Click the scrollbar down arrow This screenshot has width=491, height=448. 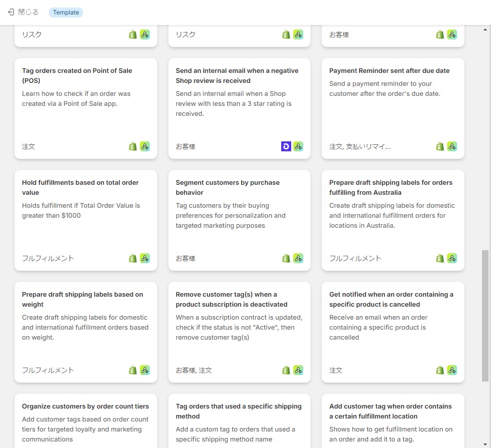coord(485,444)
